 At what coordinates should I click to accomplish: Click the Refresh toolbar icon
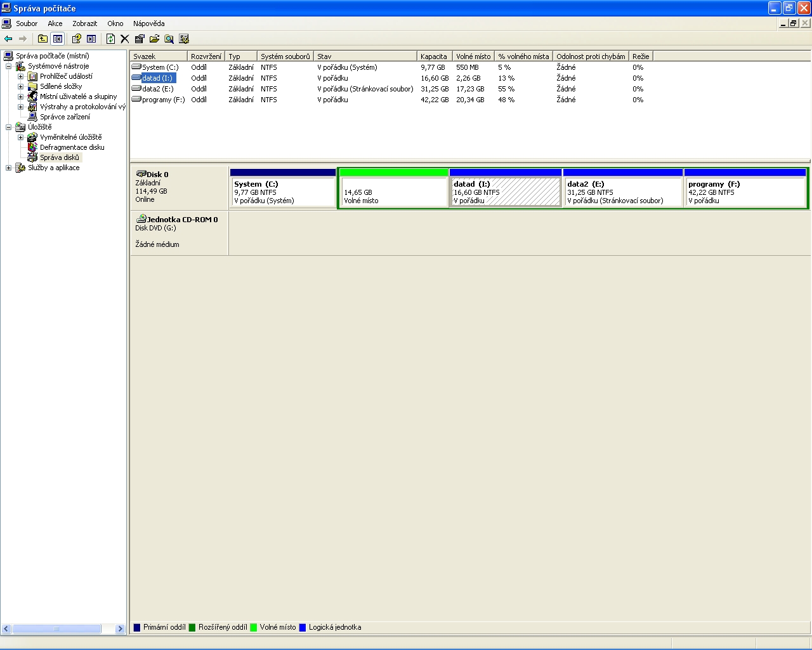click(110, 39)
